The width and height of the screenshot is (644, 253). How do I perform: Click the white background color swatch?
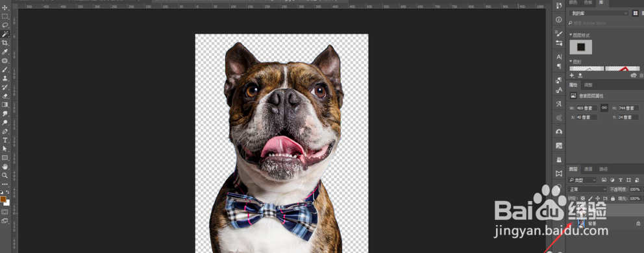coord(6,202)
